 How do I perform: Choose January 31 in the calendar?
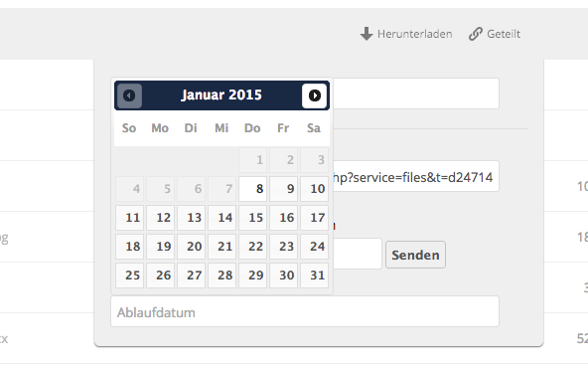coord(314,276)
